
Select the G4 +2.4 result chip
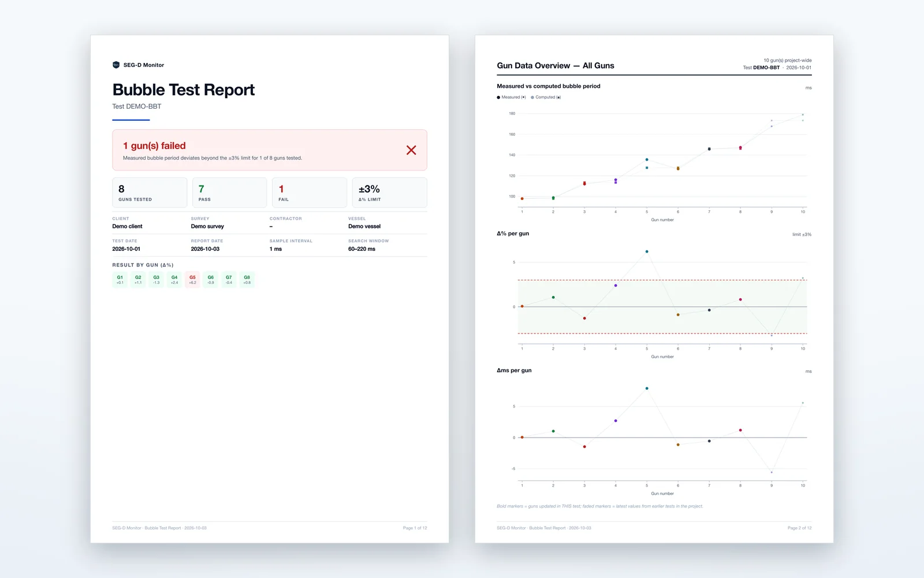click(174, 280)
